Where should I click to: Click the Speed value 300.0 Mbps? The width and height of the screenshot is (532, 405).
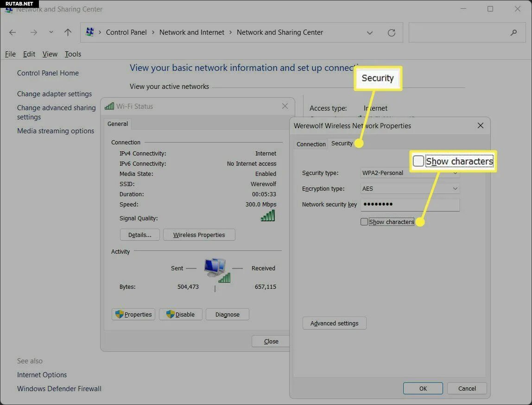(x=261, y=205)
